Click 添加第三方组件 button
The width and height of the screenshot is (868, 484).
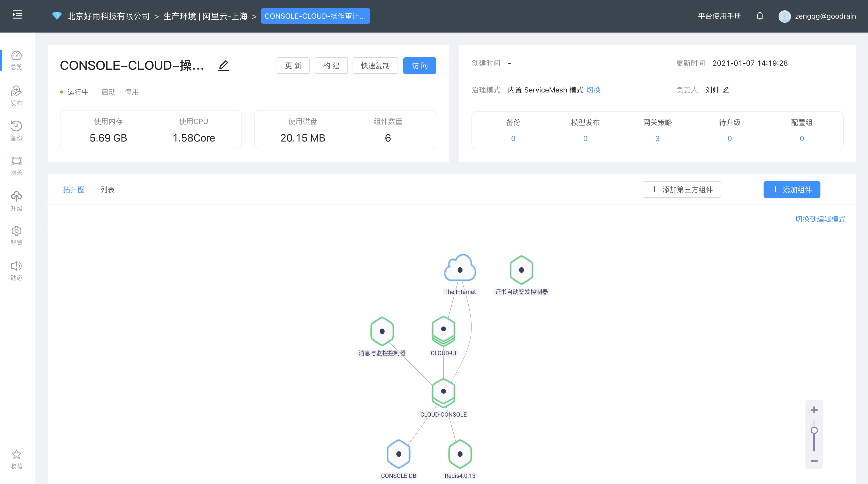[682, 190]
